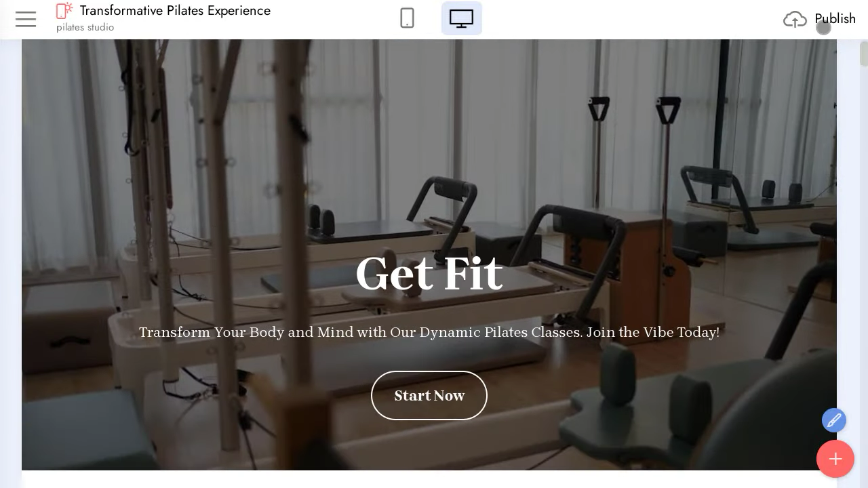The height and width of the screenshot is (488, 868).
Task: Click the Transform Your Body tagline text
Action: [429, 332]
